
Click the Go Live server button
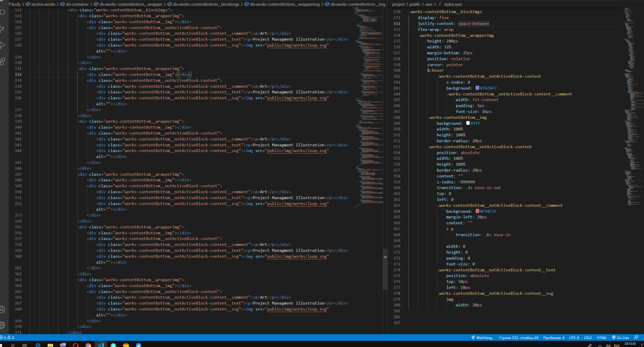pyautogui.click(x=621, y=338)
